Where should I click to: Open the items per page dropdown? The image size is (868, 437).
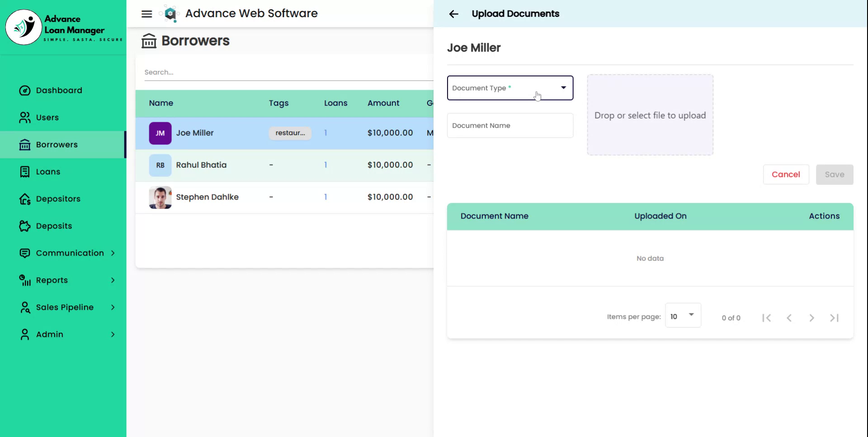coord(683,316)
